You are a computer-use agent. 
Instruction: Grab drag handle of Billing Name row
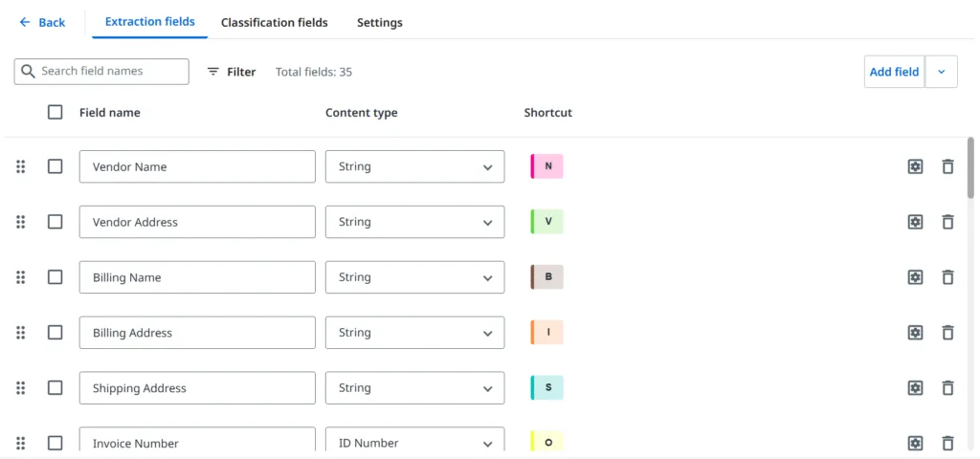click(21, 277)
